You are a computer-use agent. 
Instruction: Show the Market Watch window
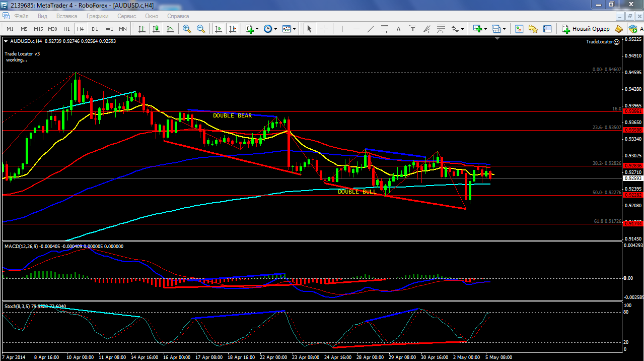(x=519, y=29)
